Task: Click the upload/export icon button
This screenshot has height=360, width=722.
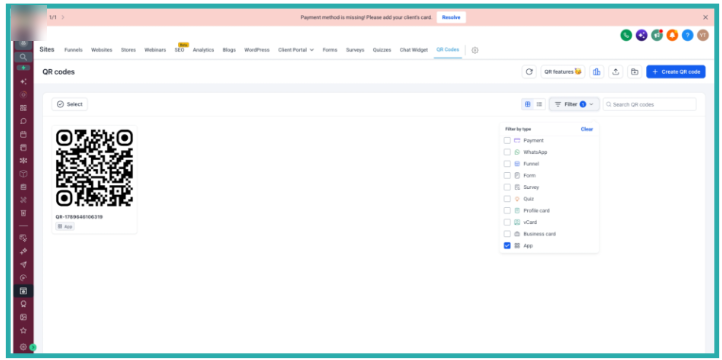Action: [616, 72]
